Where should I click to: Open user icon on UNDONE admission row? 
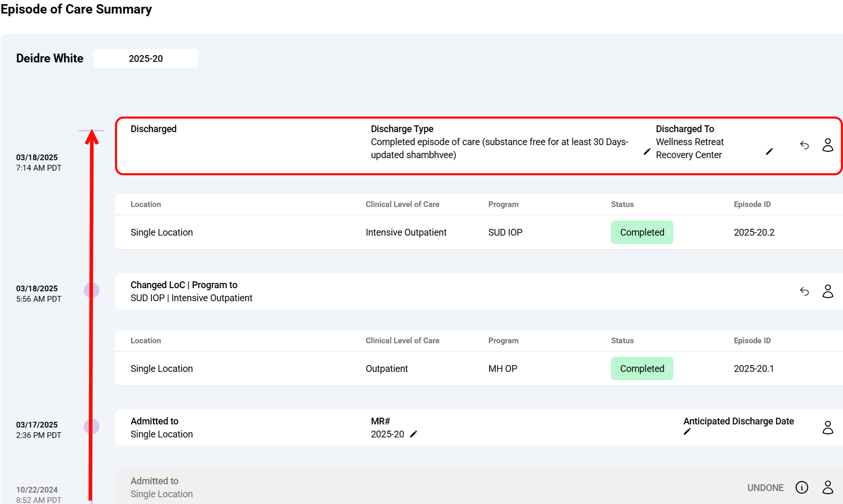click(x=827, y=487)
